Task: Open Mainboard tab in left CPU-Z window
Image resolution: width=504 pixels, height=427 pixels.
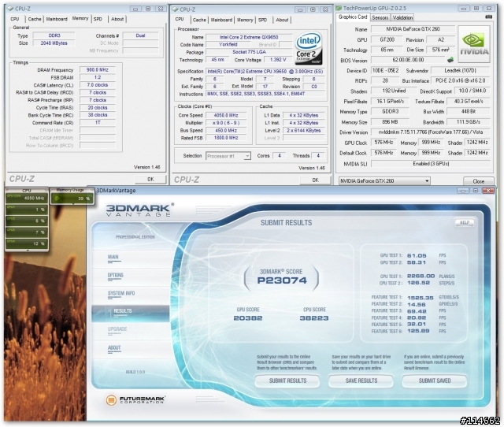Action: (57, 19)
